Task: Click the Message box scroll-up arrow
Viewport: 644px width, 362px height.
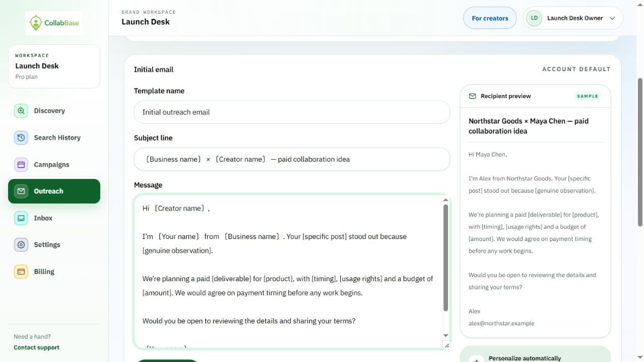Action: (x=446, y=200)
